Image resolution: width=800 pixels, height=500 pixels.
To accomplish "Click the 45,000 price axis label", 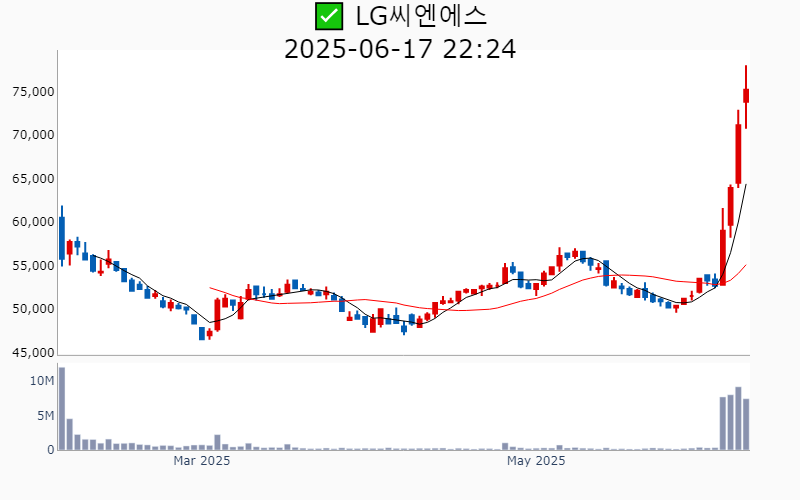I will tap(33, 353).
